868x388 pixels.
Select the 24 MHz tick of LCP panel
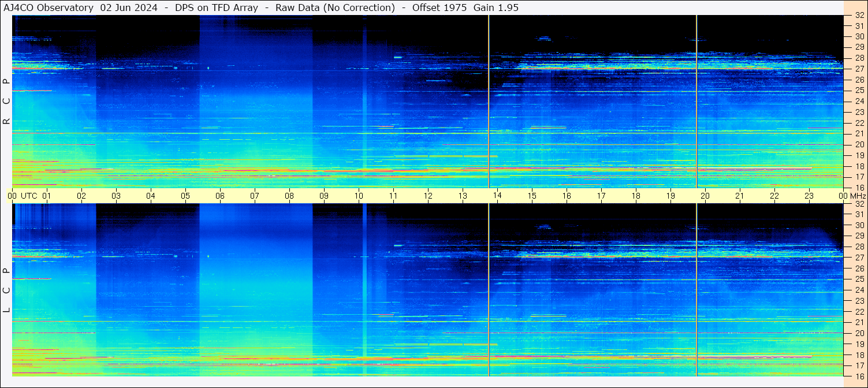tap(859, 290)
